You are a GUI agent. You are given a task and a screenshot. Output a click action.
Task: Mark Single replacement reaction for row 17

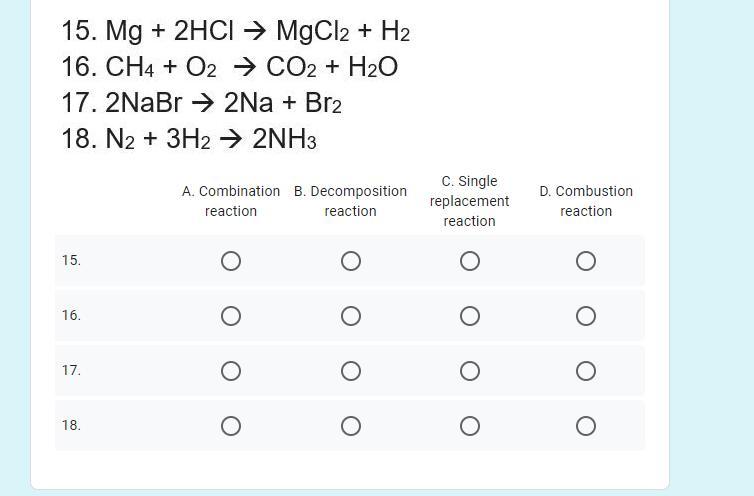click(470, 371)
